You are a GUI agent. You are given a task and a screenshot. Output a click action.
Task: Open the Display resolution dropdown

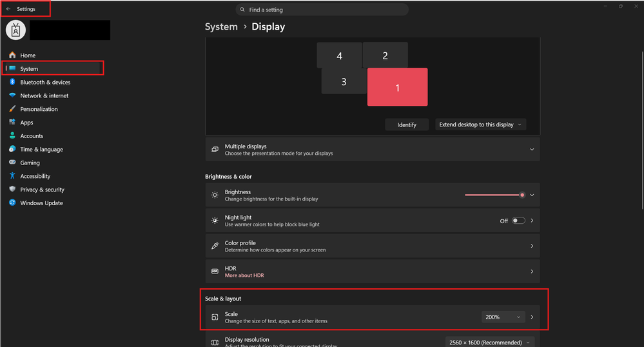pos(490,342)
